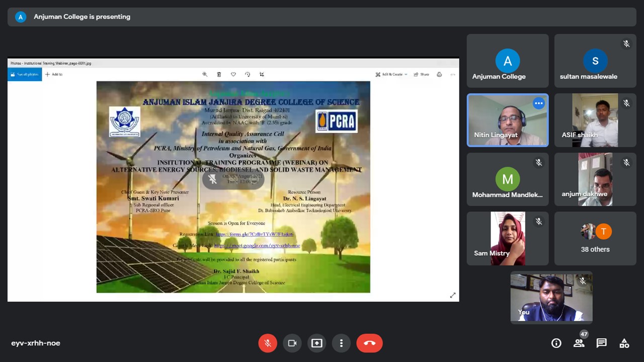The height and width of the screenshot is (362, 644).
Task: Open meeting details info icon
Action: click(x=556, y=343)
